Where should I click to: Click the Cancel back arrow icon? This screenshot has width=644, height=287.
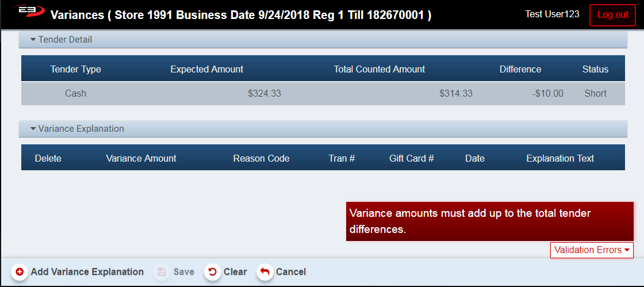pyautogui.click(x=265, y=272)
